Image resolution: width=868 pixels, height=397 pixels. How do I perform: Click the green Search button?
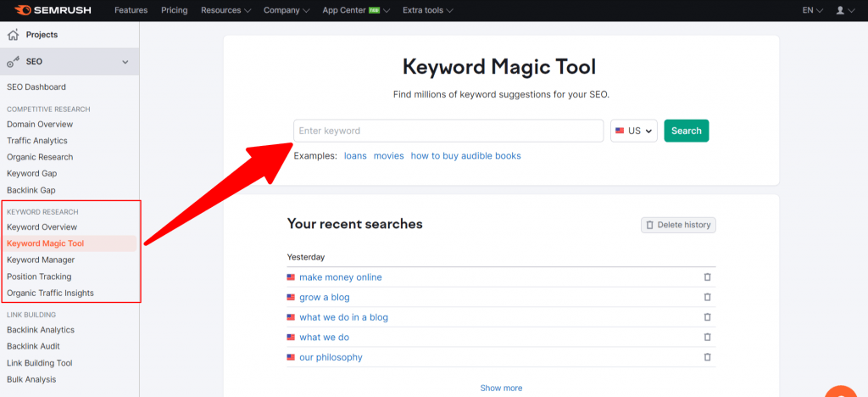(x=687, y=131)
